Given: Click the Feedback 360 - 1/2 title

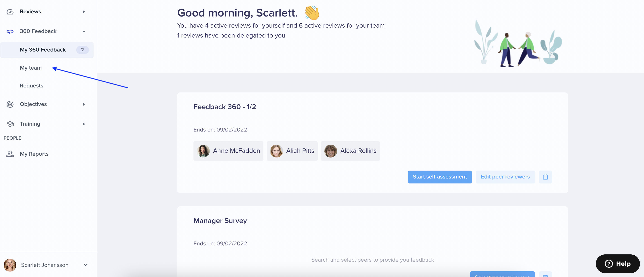Looking at the screenshot, I should click(224, 107).
